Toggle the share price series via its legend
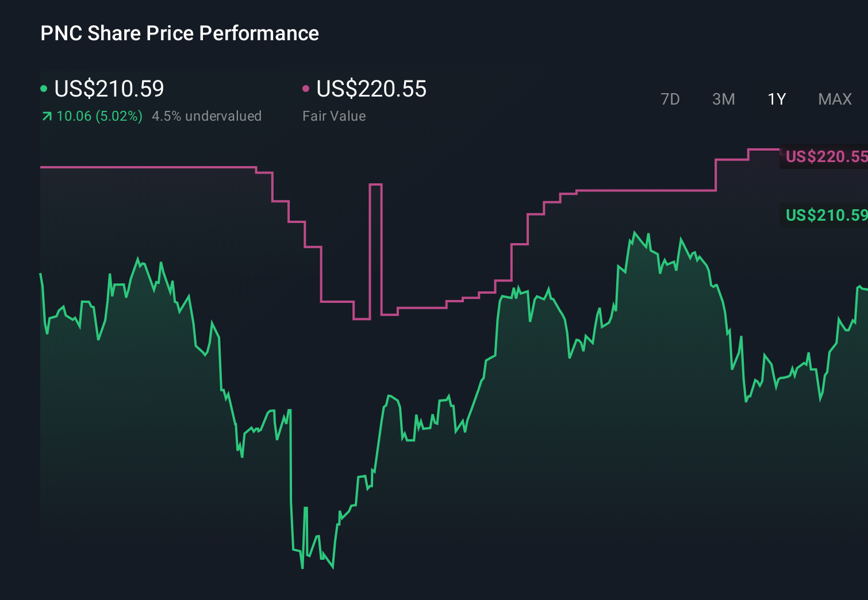Image resolution: width=868 pixels, height=600 pixels. [103, 89]
